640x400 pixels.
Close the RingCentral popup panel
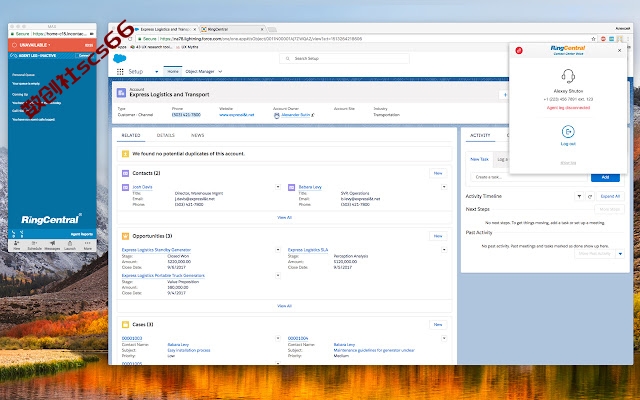[620, 51]
